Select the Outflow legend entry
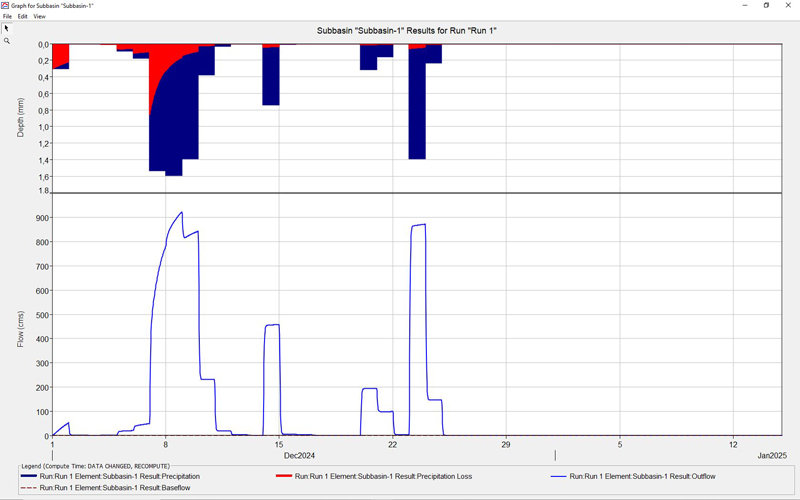Screen dimensions: 800x500 point(645,477)
